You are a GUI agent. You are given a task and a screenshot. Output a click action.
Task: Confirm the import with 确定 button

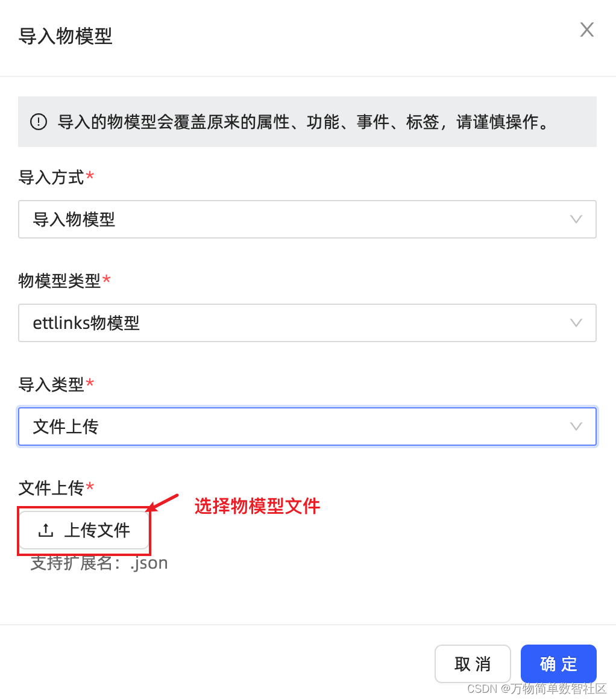(x=558, y=664)
